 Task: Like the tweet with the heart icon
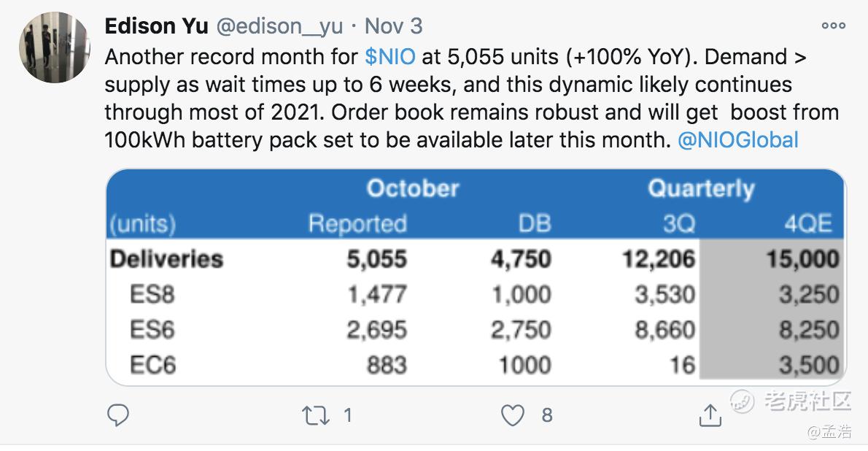[x=512, y=415]
